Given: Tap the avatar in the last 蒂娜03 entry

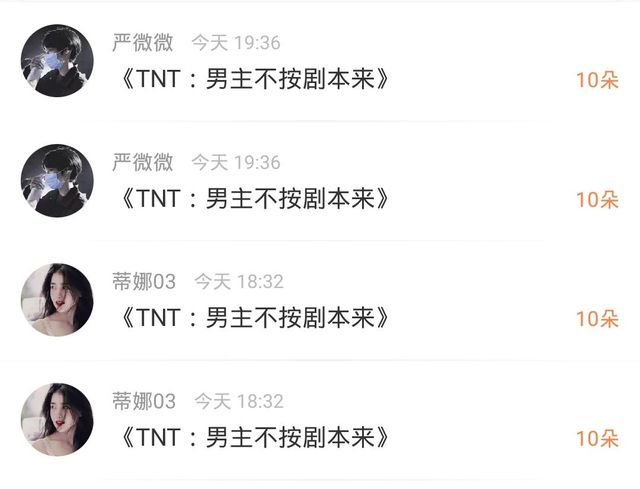Looking at the screenshot, I should 57,419.
